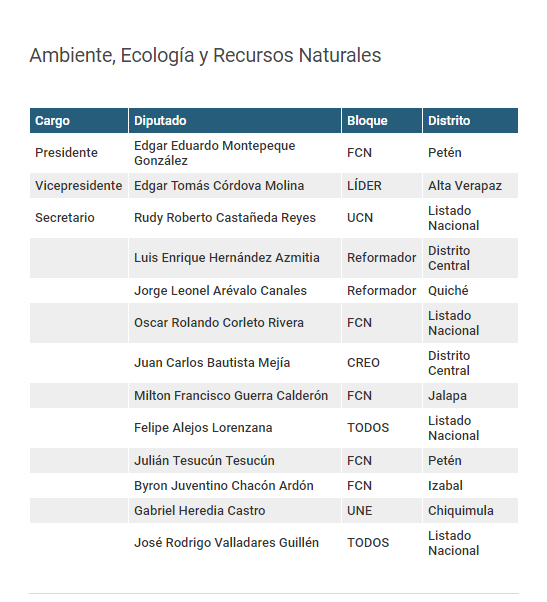This screenshot has height=602, width=547.
Task: Select Oscar Rolando Corleto Rivera row
Action: click(274, 323)
